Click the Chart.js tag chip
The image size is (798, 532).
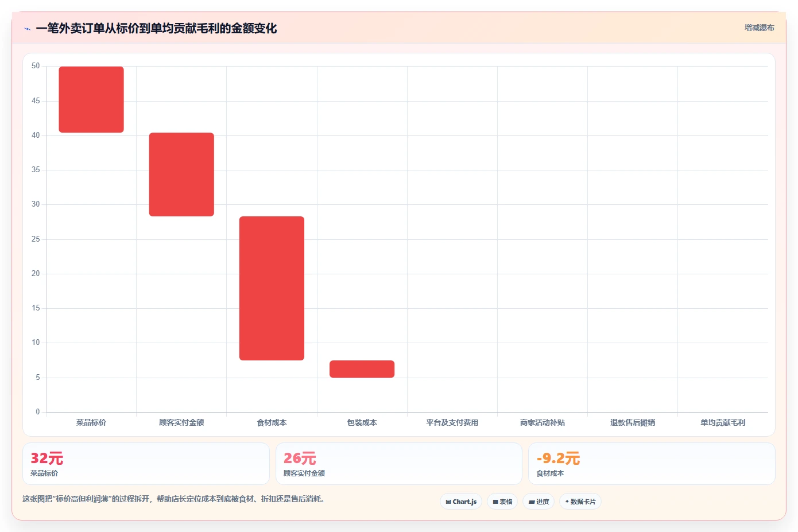(461, 502)
